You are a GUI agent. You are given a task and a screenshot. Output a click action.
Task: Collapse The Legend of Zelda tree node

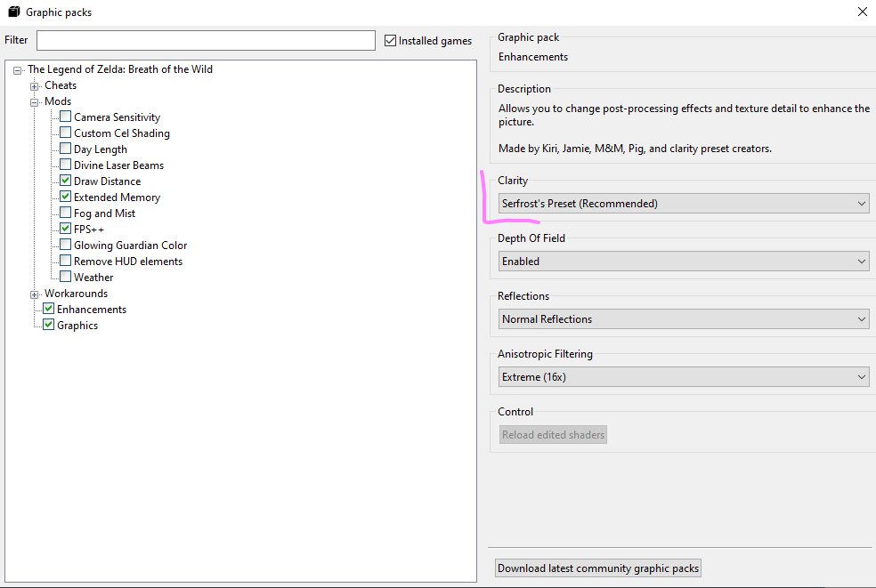pos(17,70)
